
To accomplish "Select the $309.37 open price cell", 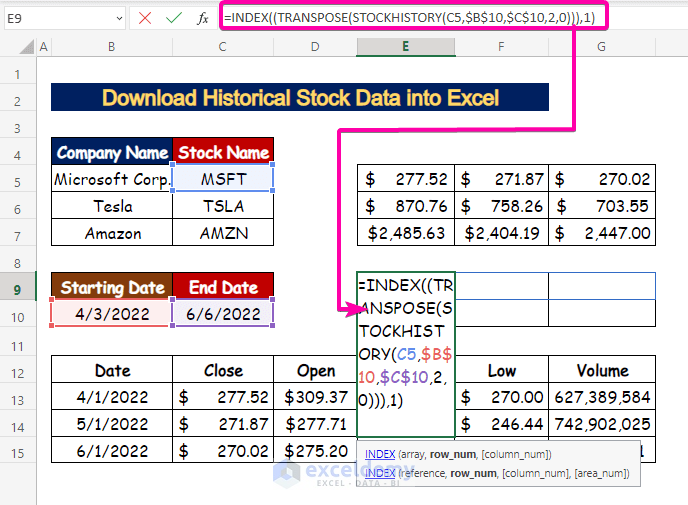I will [315, 397].
